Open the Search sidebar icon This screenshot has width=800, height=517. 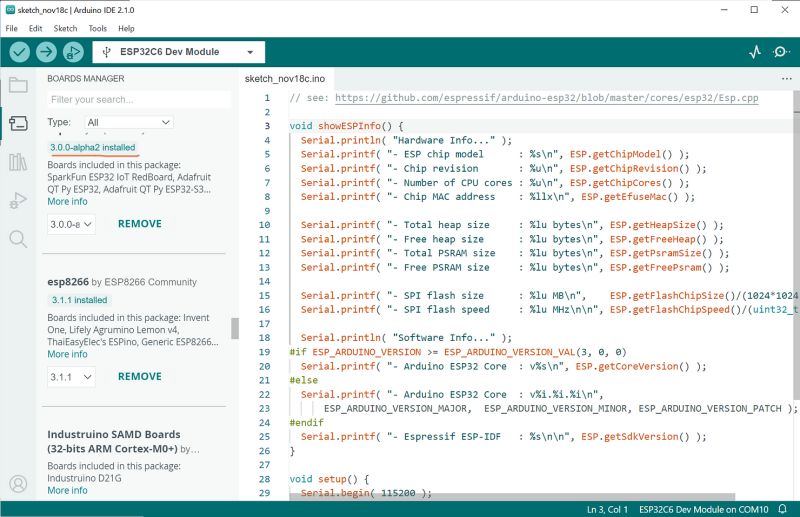(x=18, y=239)
